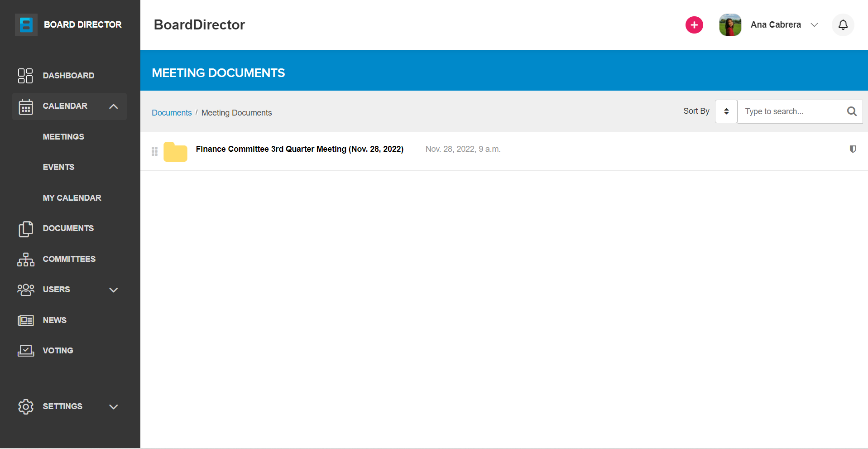The image size is (868, 449).
Task: Open the News section
Action: (x=54, y=320)
